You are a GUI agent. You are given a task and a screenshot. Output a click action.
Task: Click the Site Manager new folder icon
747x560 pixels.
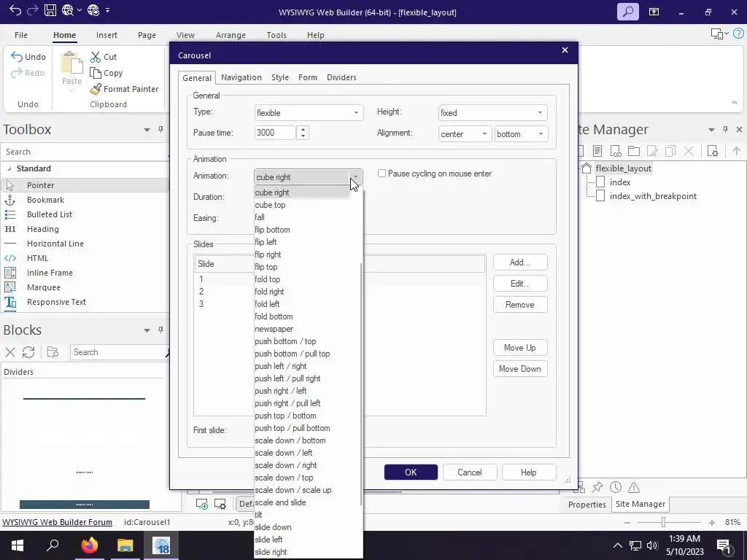click(634, 151)
